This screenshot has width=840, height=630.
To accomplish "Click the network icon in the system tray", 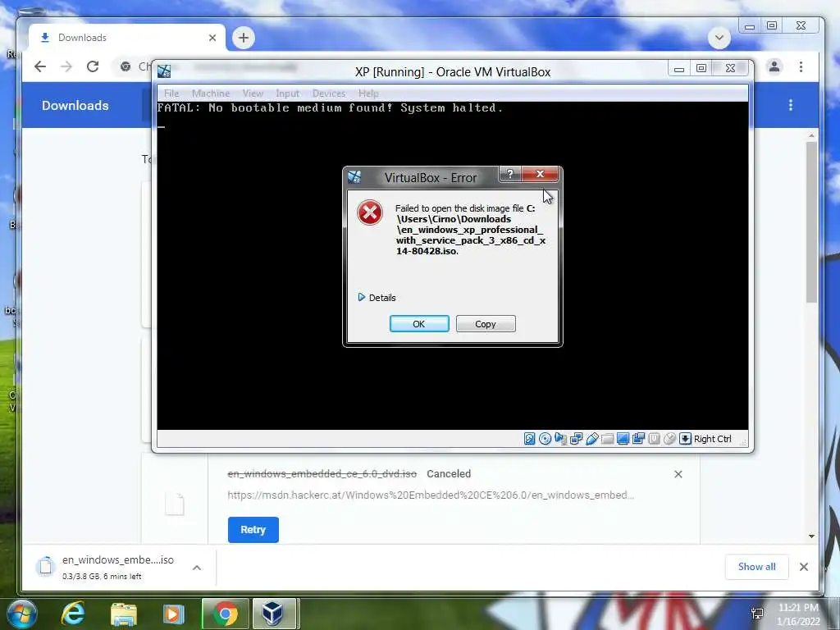I will coord(757,614).
